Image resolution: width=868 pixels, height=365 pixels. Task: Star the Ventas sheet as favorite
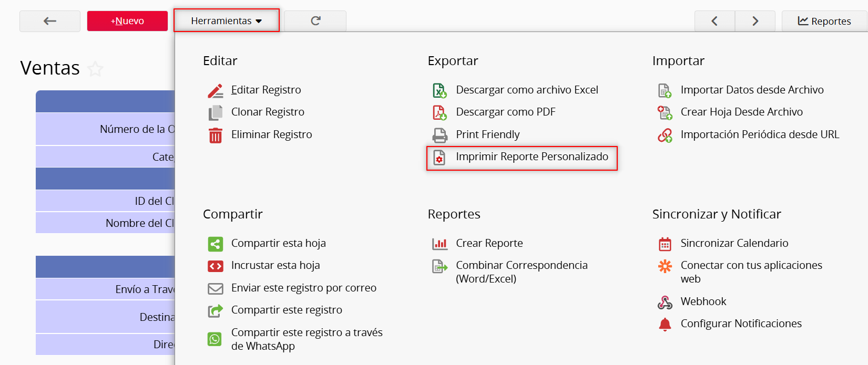95,69
